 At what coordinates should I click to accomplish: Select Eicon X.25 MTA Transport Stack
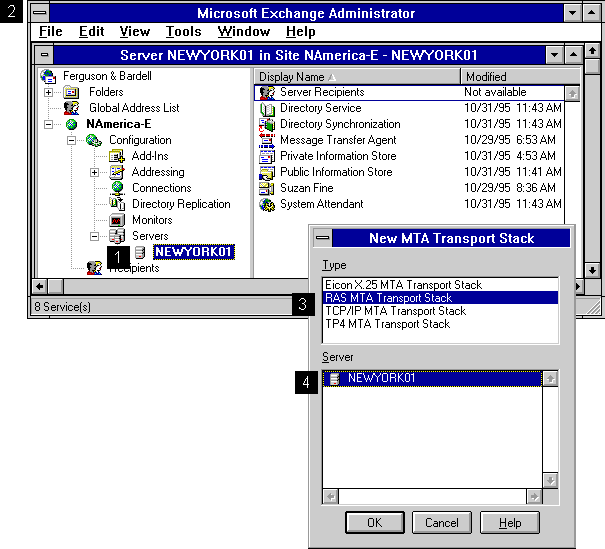440,285
